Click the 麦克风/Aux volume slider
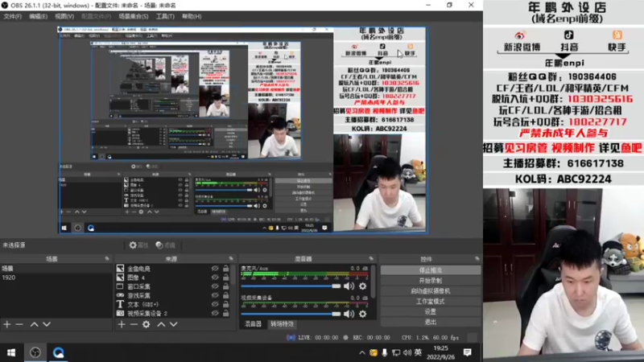This screenshot has height=362, width=644. (291, 286)
